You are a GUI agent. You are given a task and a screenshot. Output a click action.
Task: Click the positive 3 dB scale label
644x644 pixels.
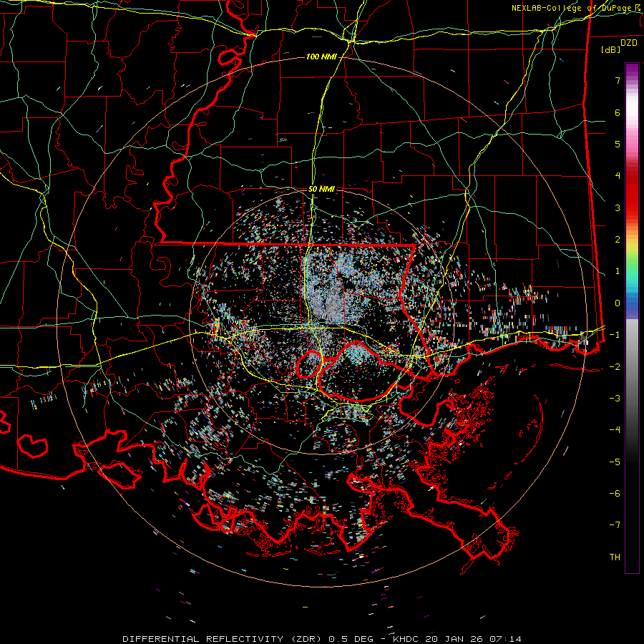[618, 208]
